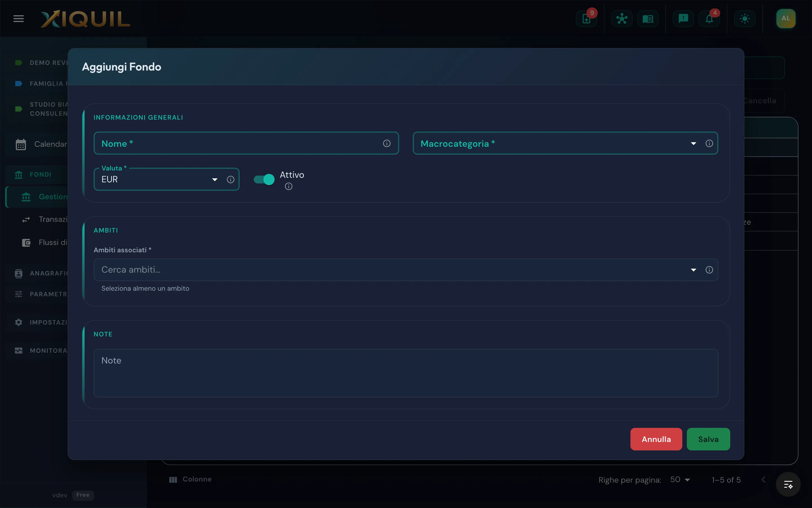Select the ANAGRAFICHE sidebar item

(37, 273)
